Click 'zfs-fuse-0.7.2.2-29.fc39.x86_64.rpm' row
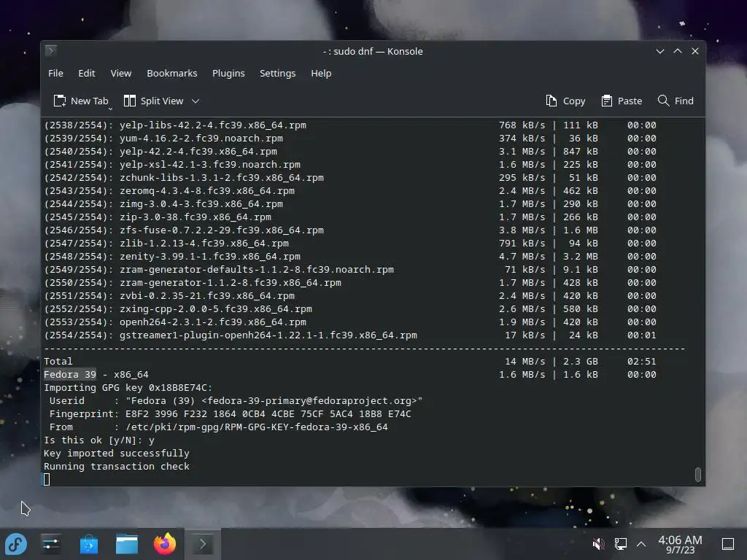747x560 pixels. [350, 230]
